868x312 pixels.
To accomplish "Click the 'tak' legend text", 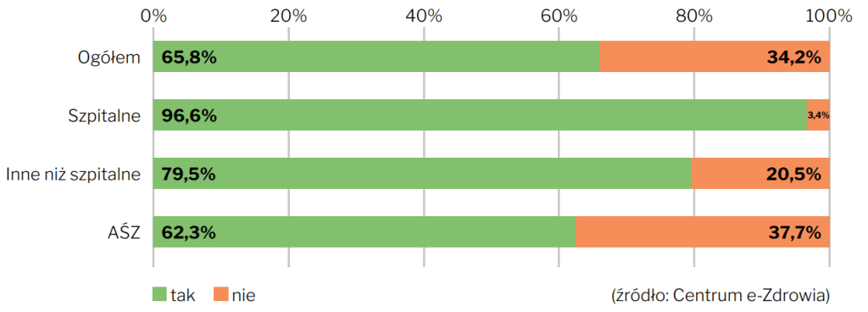I will [183, 296].
